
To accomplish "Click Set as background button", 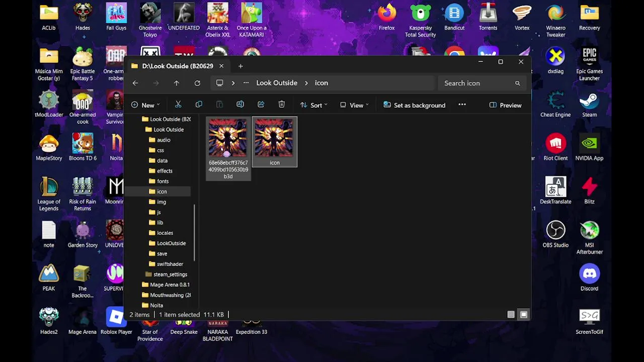I will (414, 105).
